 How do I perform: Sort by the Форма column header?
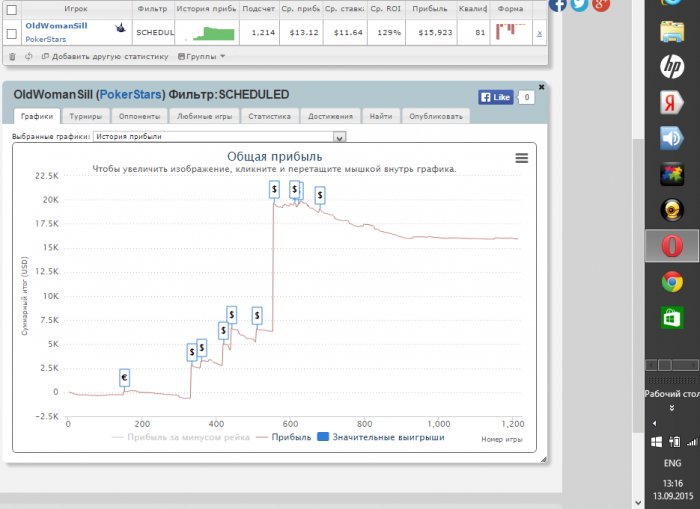coord(510,8)
